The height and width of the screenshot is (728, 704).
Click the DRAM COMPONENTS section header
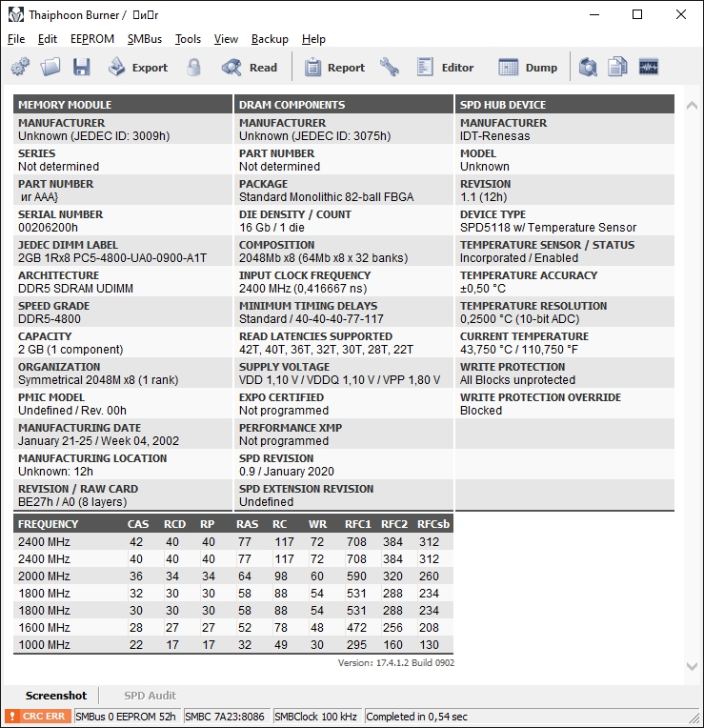tap(343, 105)
